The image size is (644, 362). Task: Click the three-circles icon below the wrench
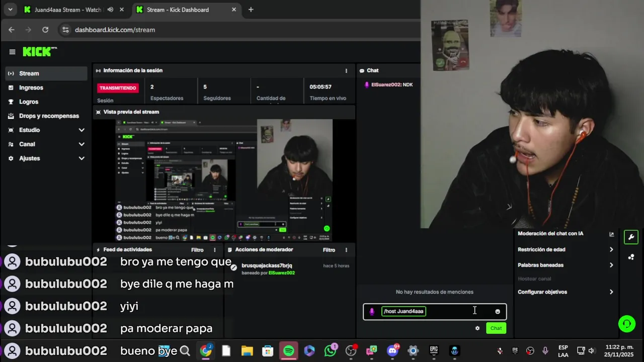point(631,257)
